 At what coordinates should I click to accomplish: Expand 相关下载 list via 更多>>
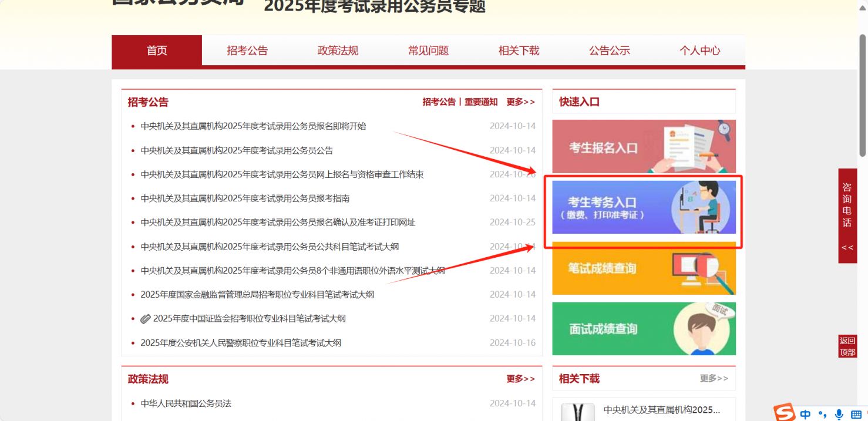point(714,379)
